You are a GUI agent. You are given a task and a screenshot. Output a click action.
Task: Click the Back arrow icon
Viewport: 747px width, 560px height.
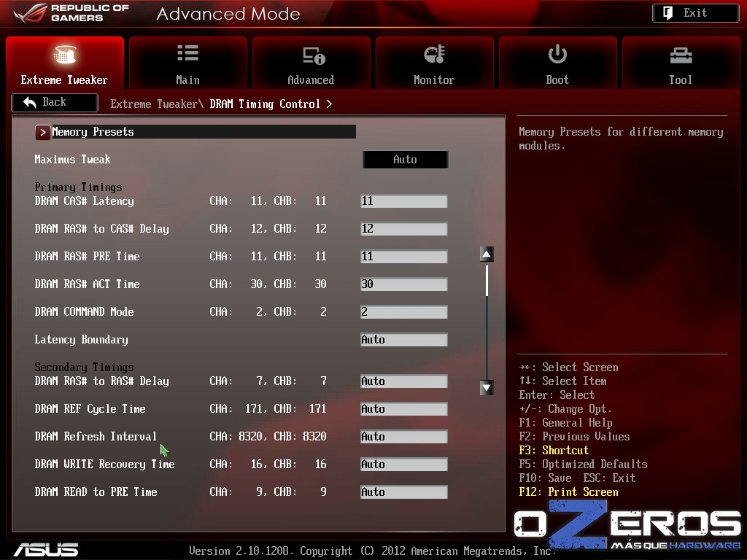click(29, 102)
